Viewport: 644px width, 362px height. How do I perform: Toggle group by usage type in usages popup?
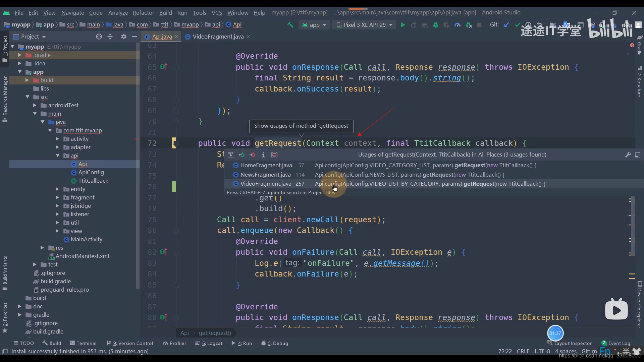point(231,155)
